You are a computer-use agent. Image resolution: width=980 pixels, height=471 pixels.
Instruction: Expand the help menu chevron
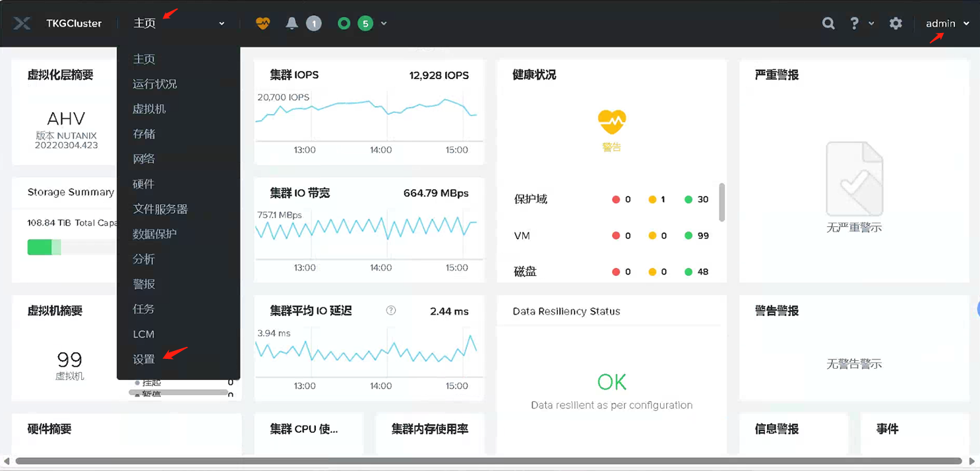871,24
